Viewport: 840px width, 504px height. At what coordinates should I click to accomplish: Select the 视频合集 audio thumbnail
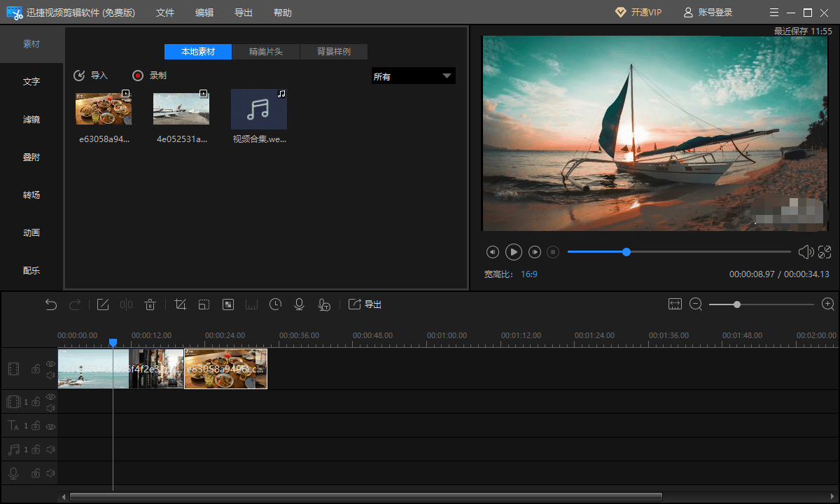click(x=259, y=109)
